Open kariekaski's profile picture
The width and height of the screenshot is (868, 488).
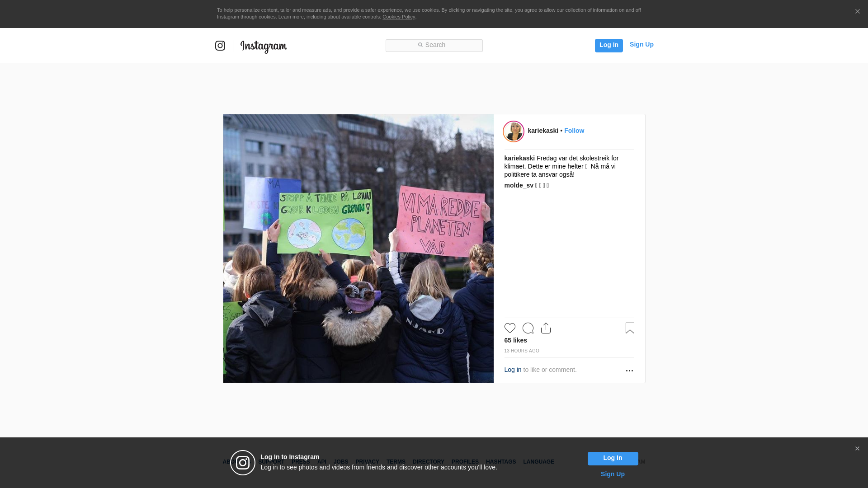(x=514, y=131)
